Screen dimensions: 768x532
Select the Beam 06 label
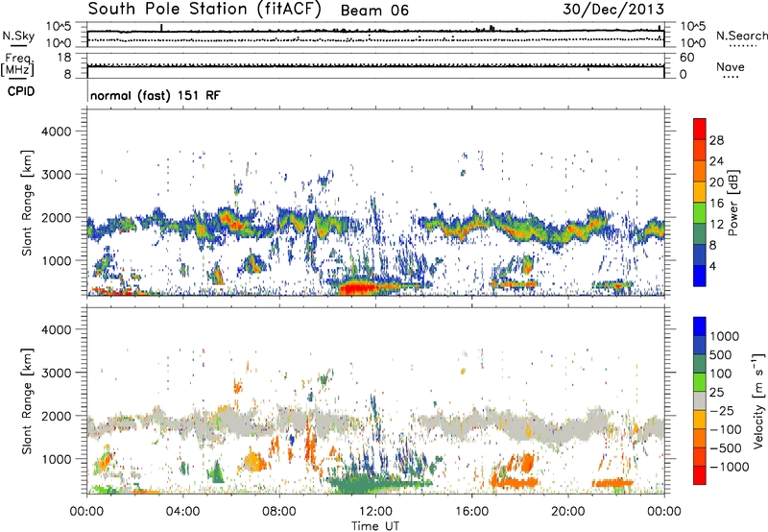[x=374, y=11]
